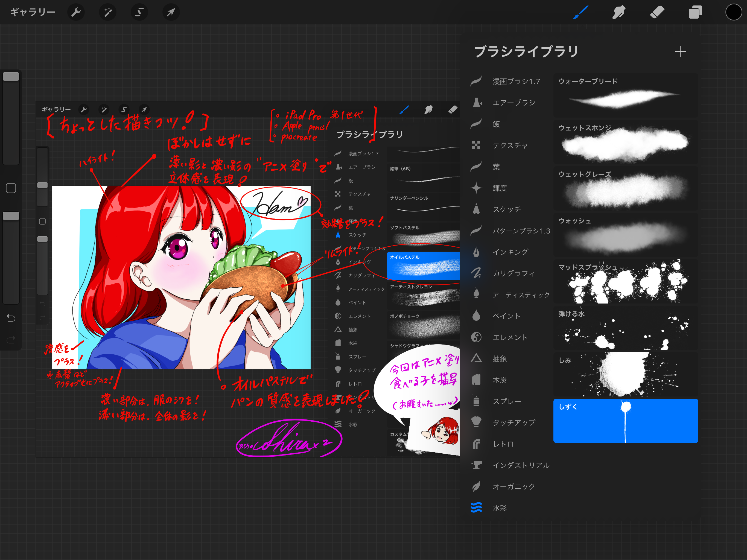The height and width of the screenshot is (560, 747).
Task: Open the エレメント brush set
Action: (510, 337)
